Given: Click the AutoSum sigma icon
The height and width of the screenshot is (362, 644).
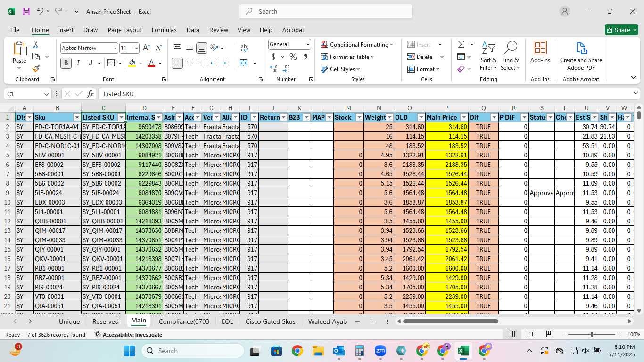Looking at the screenshot, I should pos(461,44).
